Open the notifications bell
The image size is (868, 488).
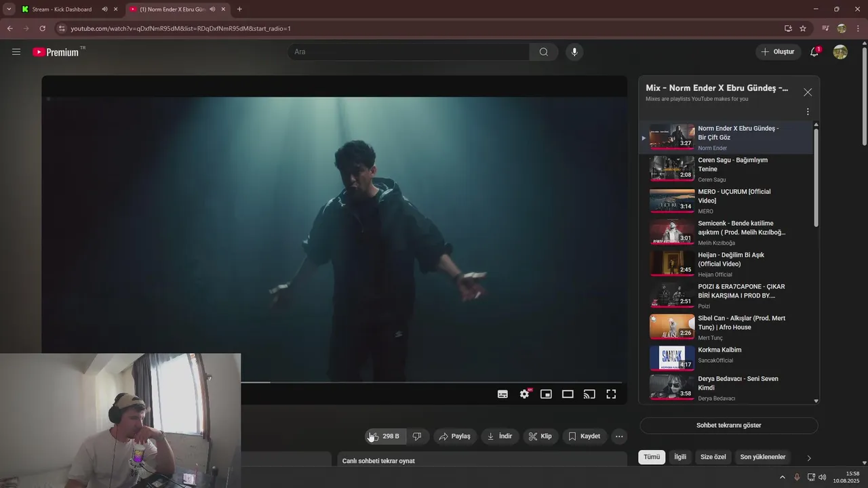click(816, 52)
